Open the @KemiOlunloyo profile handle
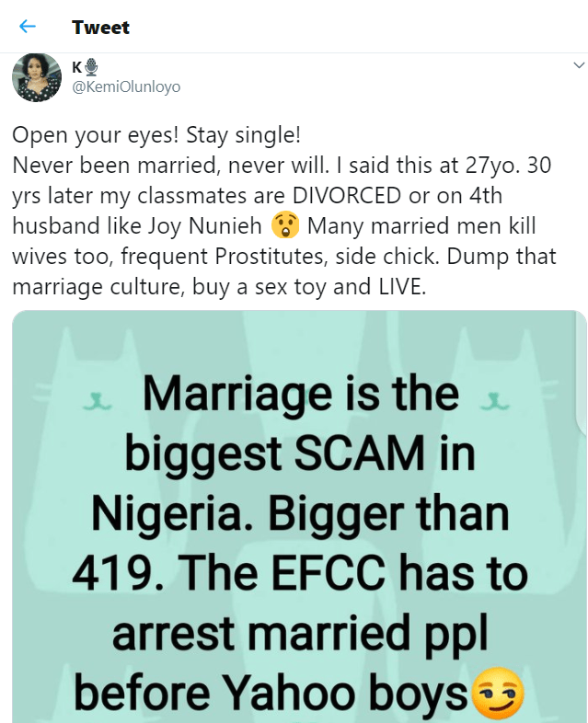This screenshot has height=723, width=588. pyautogui.click(x=126, y=86)
